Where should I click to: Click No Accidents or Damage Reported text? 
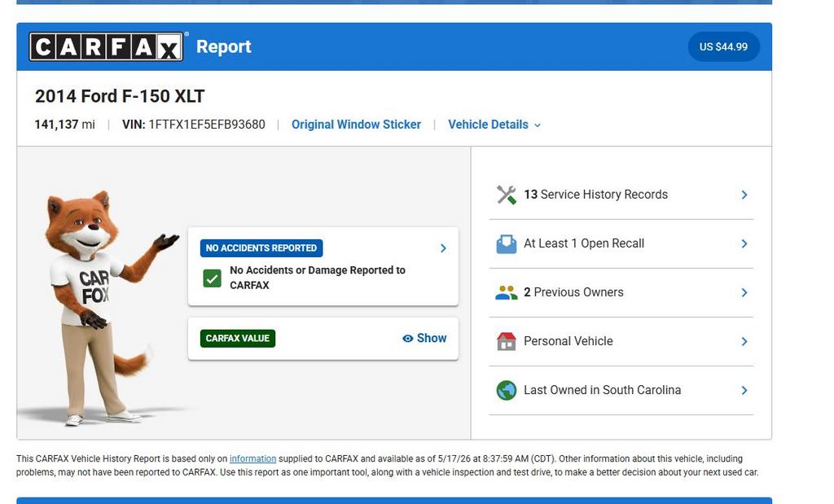pos(318,278)
